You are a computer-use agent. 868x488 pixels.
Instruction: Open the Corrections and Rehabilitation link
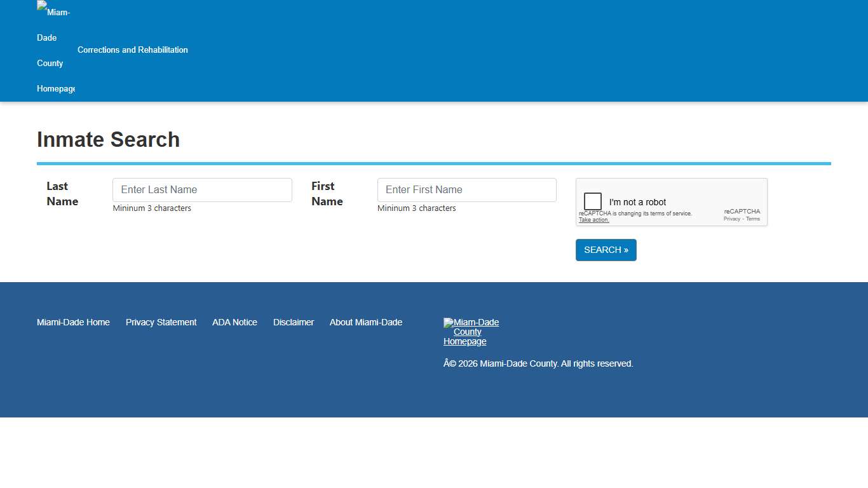click(x=132, y=50)
